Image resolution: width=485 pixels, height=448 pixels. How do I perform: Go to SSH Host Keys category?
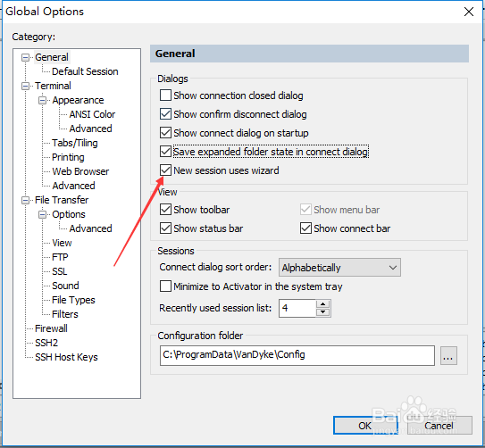[66, 357]
